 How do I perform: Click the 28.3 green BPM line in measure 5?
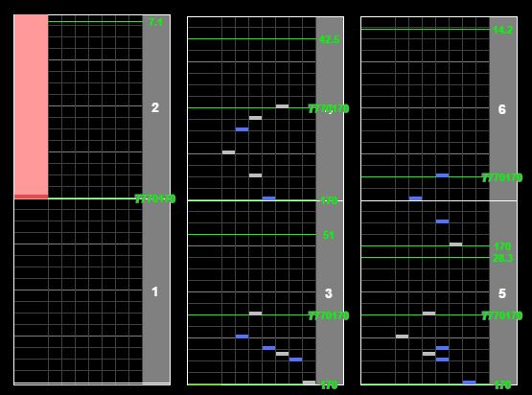click(x=426, y=258)
